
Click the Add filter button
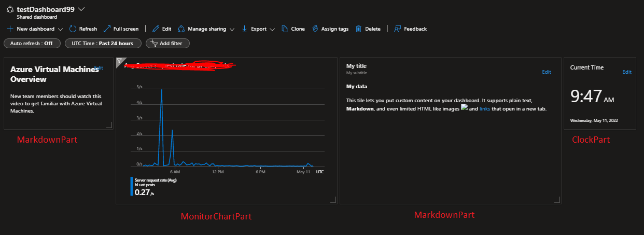pyautogui.click(x=167, y=44)
